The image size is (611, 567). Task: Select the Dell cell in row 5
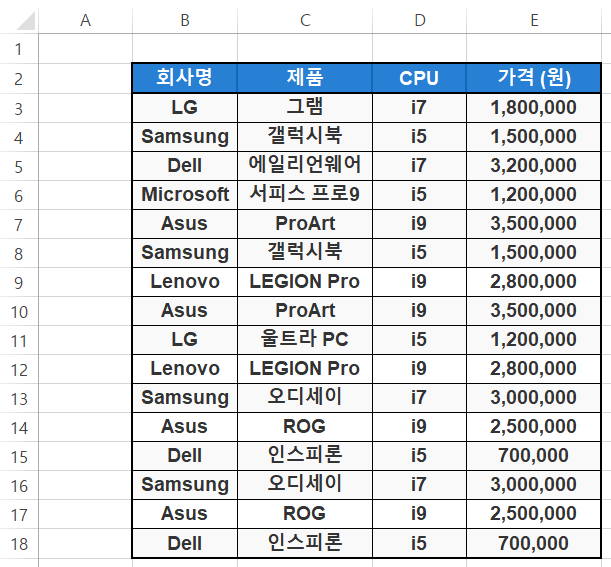(x=185, y=166)
